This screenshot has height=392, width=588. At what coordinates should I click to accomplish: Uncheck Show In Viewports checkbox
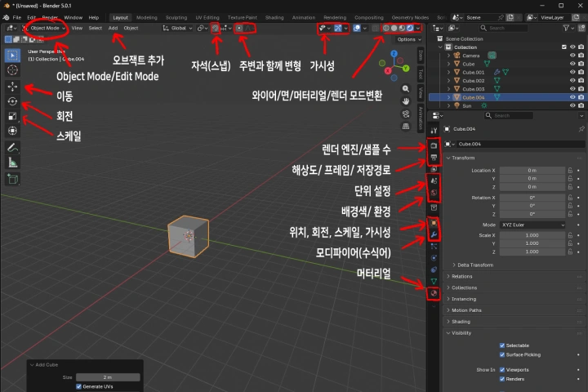tap(502, 370)
